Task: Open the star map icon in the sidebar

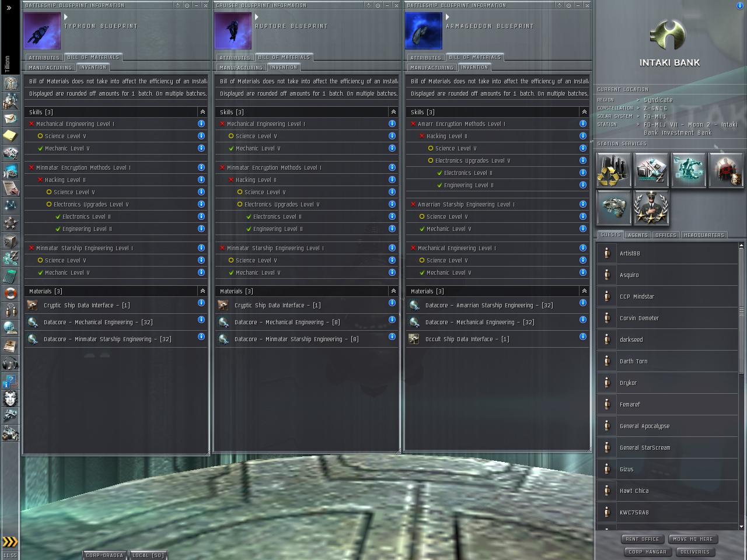Action: pyautogui.click(x=11, y=205)
